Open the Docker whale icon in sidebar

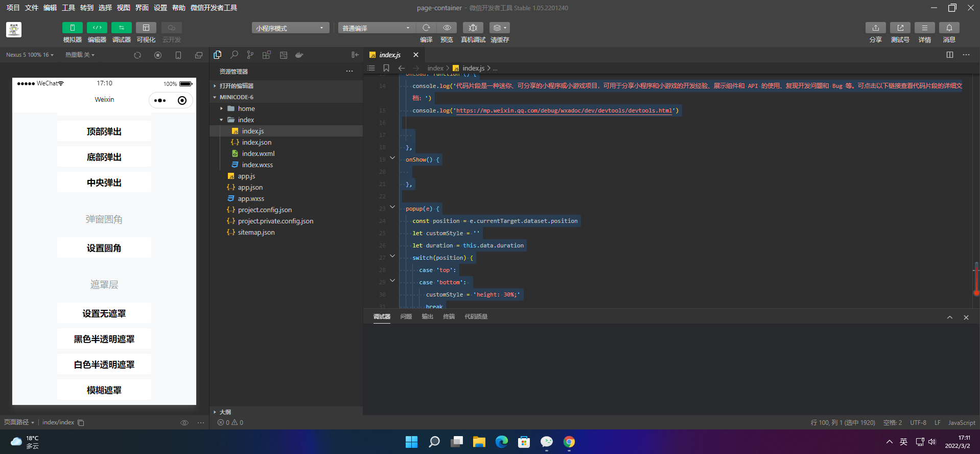coord(299,55)
